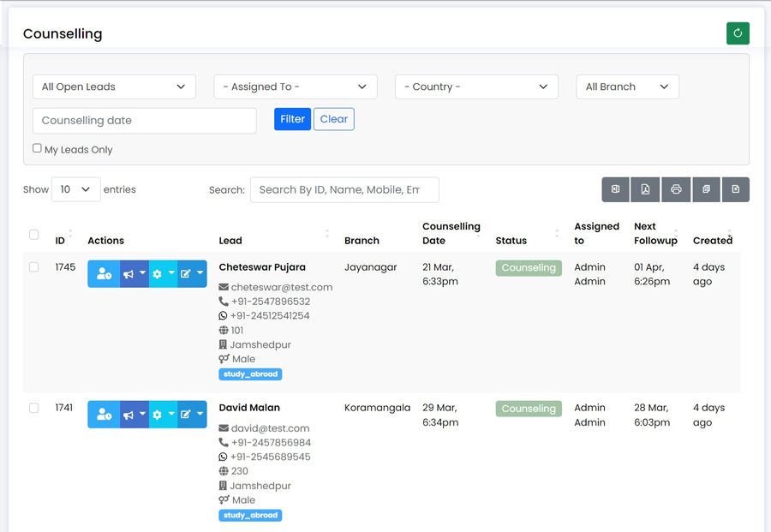Focus the search leads input
This screenshot has height=532, width=771.
[344, 190]
